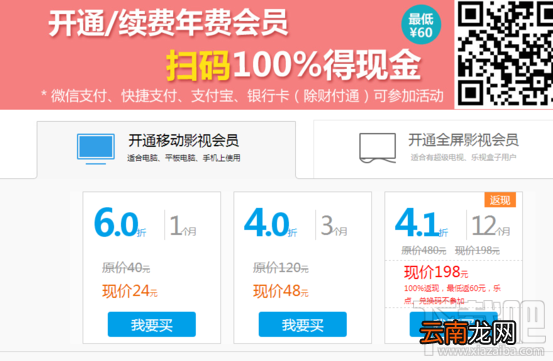Click the grey TV screen icon
Screen dimensions: 553x361
click(377, 148)
